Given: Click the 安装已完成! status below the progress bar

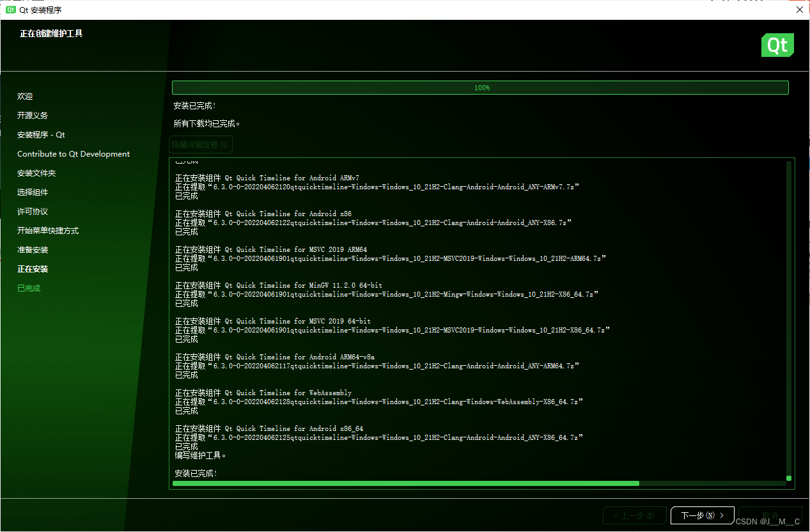Looking at the screenshot, I should coord(195,106).
